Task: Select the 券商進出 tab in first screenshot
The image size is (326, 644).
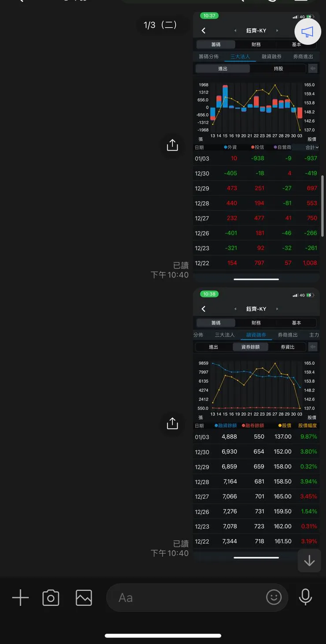Action: pos(303,56)
